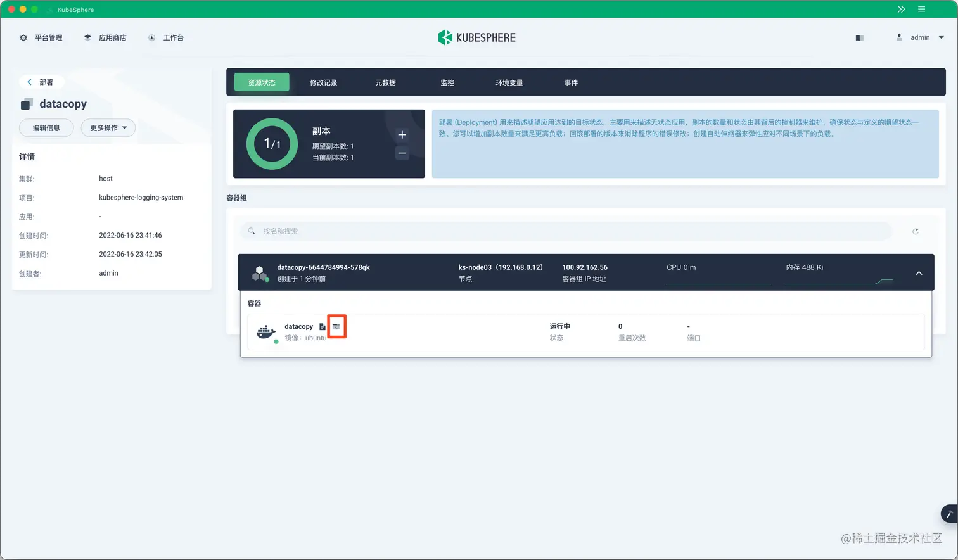Click the workbench icon
The image size is (958, 560).
point(152,38)
